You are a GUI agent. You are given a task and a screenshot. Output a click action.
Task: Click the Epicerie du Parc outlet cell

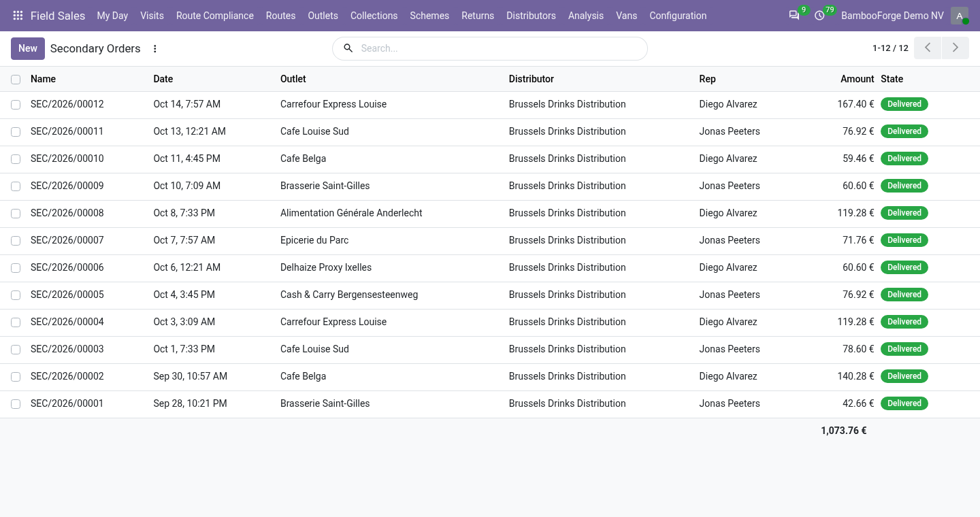point(314,240)
